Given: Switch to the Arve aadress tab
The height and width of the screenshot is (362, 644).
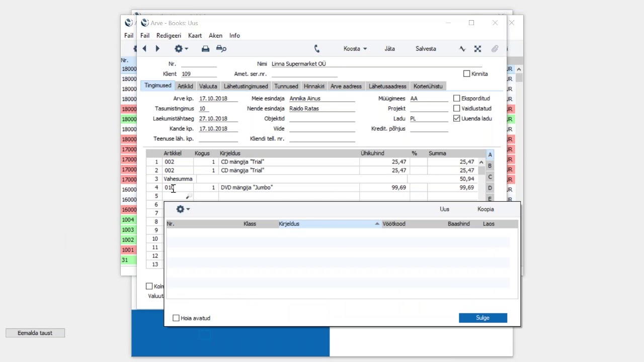Looking at the screenshot, I should point(346,86).
